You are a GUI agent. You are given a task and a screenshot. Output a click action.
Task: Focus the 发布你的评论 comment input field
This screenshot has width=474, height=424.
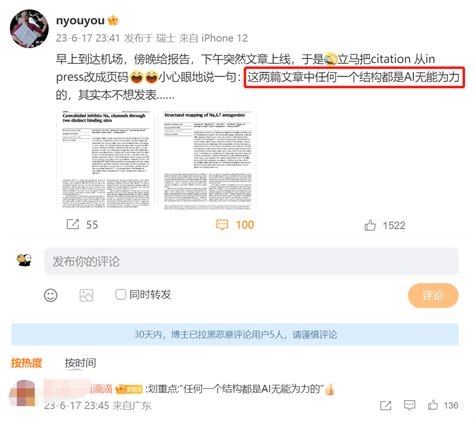[x=251, y=261]
